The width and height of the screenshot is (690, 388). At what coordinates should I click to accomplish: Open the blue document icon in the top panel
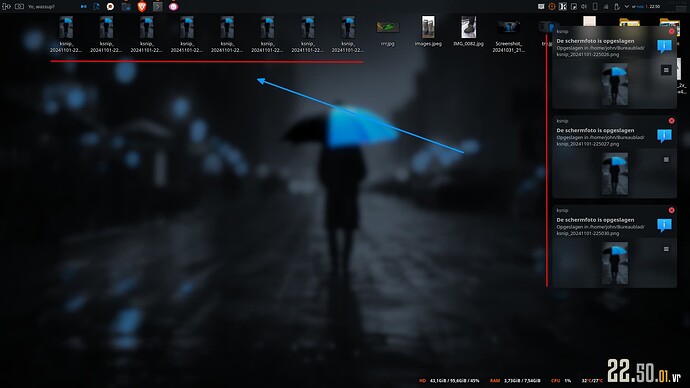(96, 7)
